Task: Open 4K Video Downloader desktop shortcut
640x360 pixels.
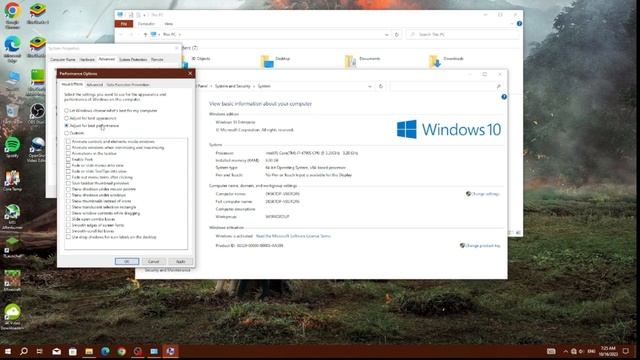Action: [12, 316]
